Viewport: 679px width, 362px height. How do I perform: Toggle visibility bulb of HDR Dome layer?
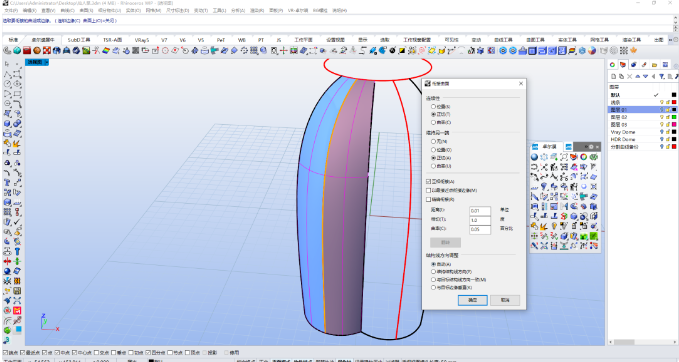(x=661, y=139)
